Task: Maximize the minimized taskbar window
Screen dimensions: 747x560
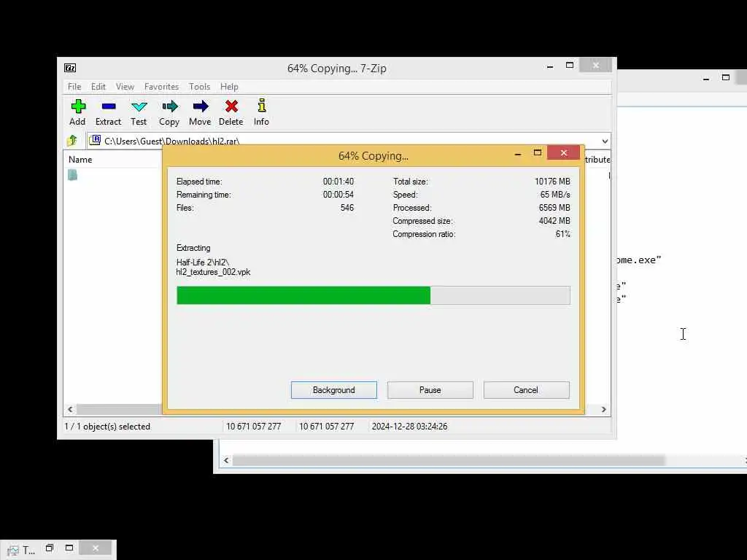Action: (x=69, y=548)
